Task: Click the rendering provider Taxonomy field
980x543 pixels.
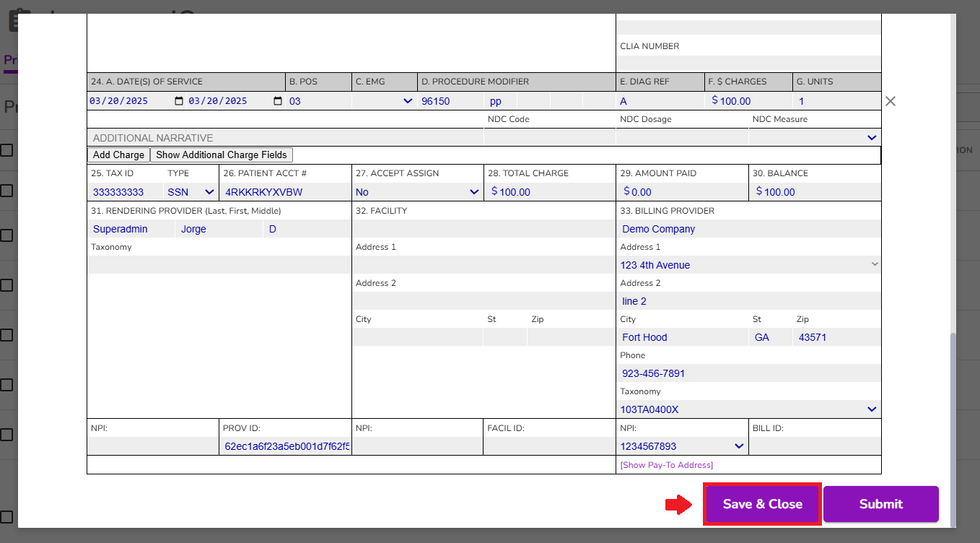Action: pos(219,264)
